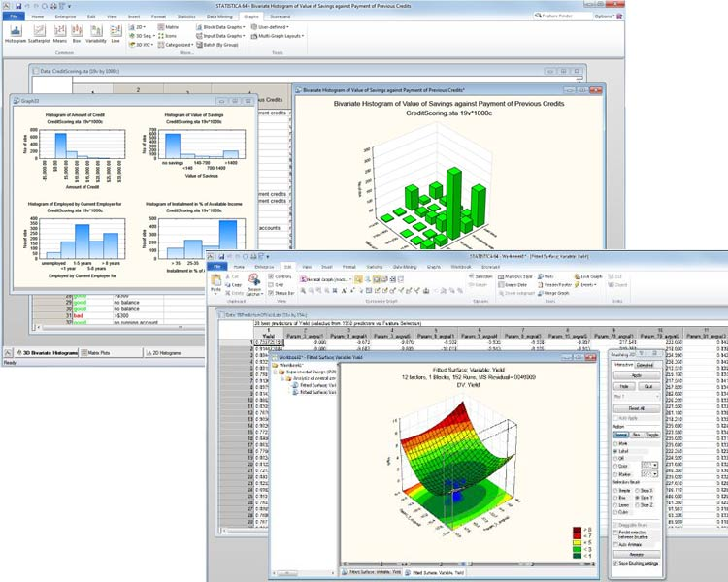Click the dark green '< 1' legend swatch
The height and width of the screenshot is (582, 728).
pos(578,556)
